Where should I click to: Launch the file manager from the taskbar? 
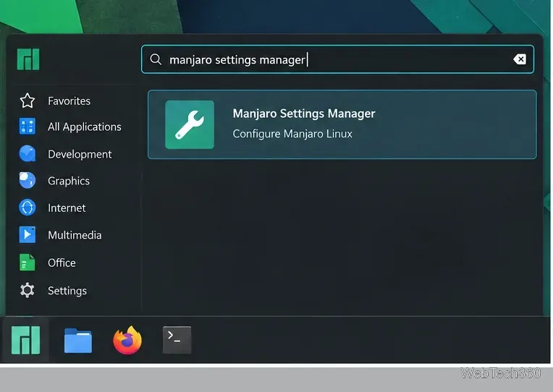[x=78, y=341]
